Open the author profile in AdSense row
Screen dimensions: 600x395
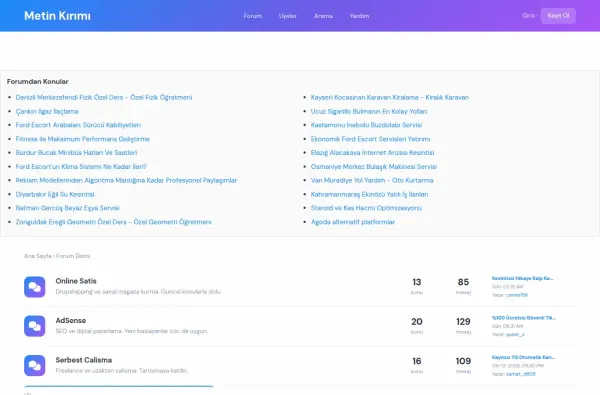click(515, 335)
